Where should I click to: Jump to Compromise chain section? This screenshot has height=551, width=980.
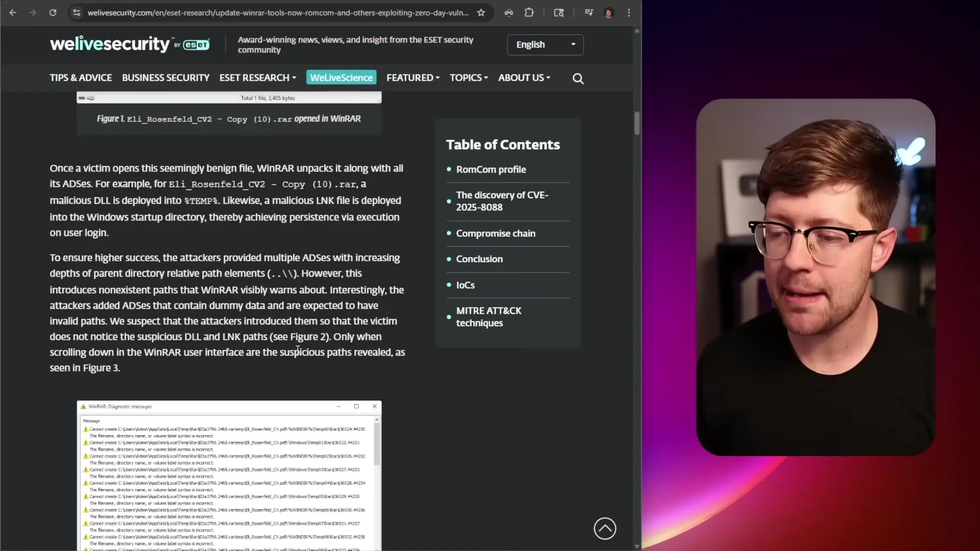click(496, 233)
